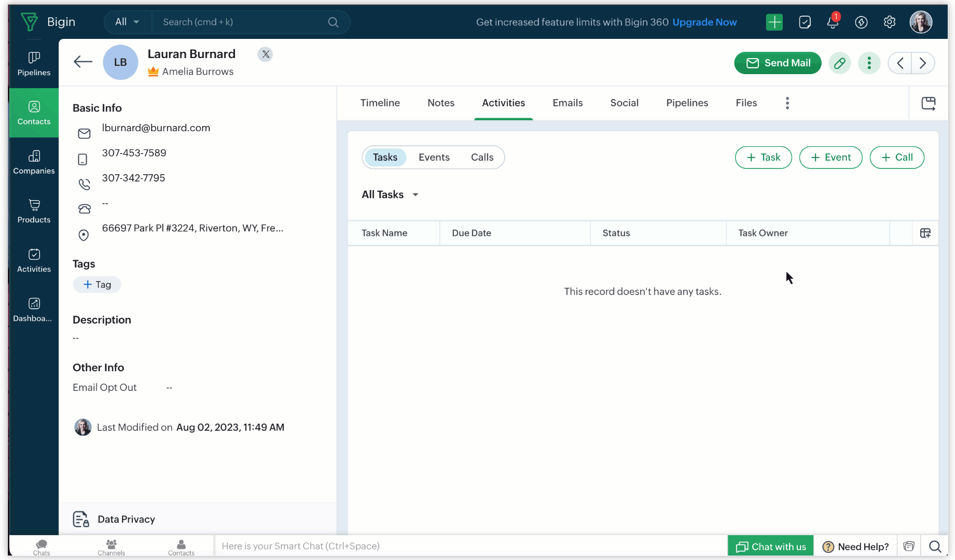This screenshot has height=560, width=955.
Task: Open the Products sidebar section
Action: (34, 211)
